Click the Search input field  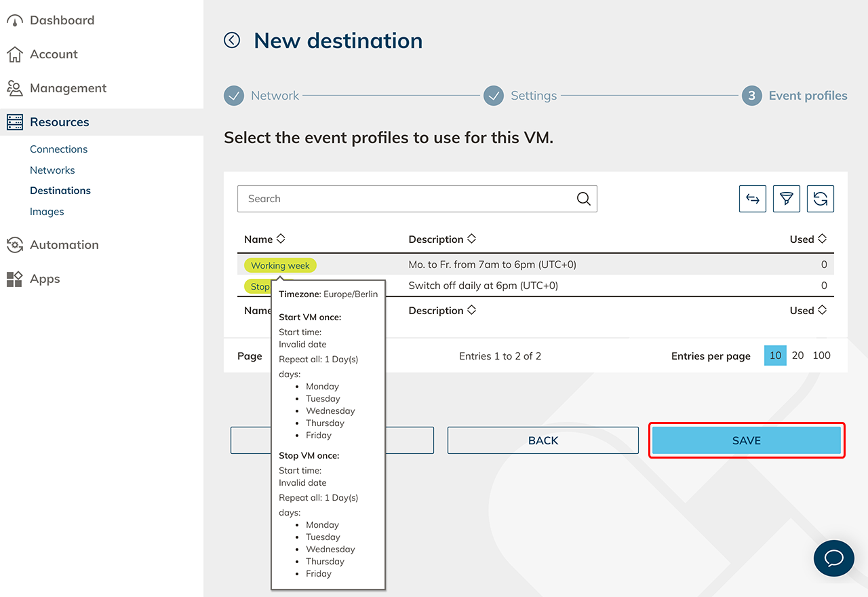[407, 199]
